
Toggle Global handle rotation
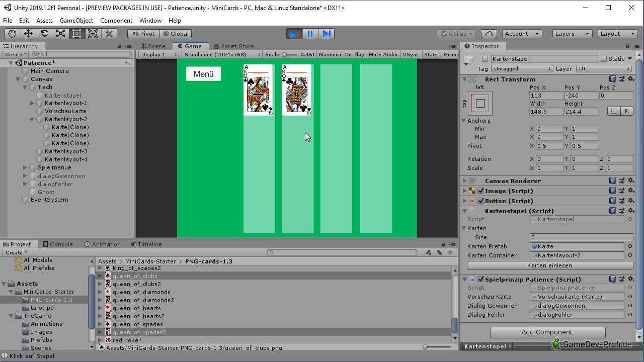click(x=175, y=34)
